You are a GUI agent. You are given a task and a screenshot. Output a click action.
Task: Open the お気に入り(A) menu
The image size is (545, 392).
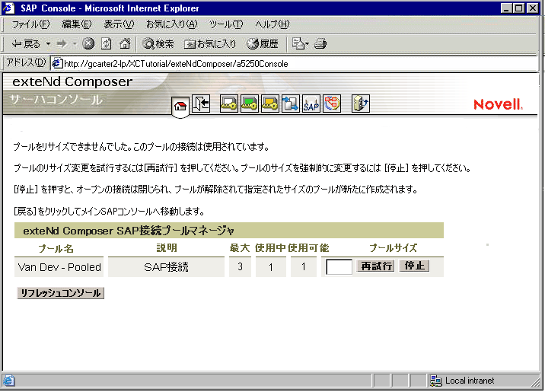172,24
